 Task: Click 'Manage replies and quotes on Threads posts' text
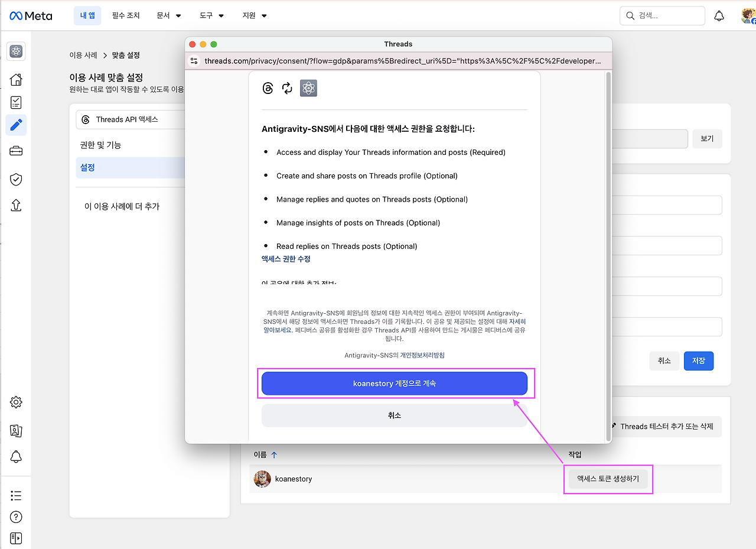[372, 200]
